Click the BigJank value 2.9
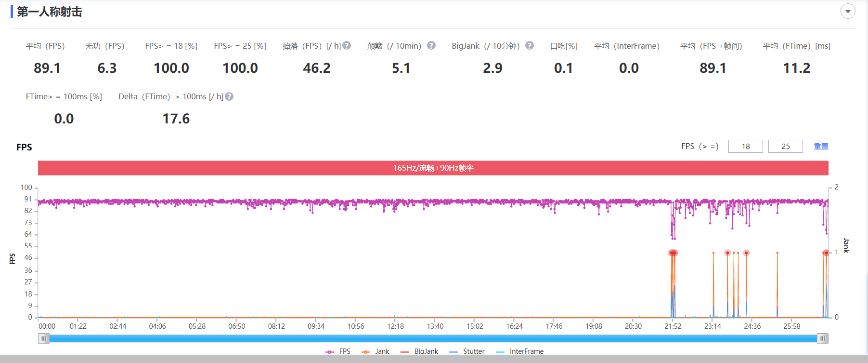This screenshot has width=868, height=363. (492, 68)
